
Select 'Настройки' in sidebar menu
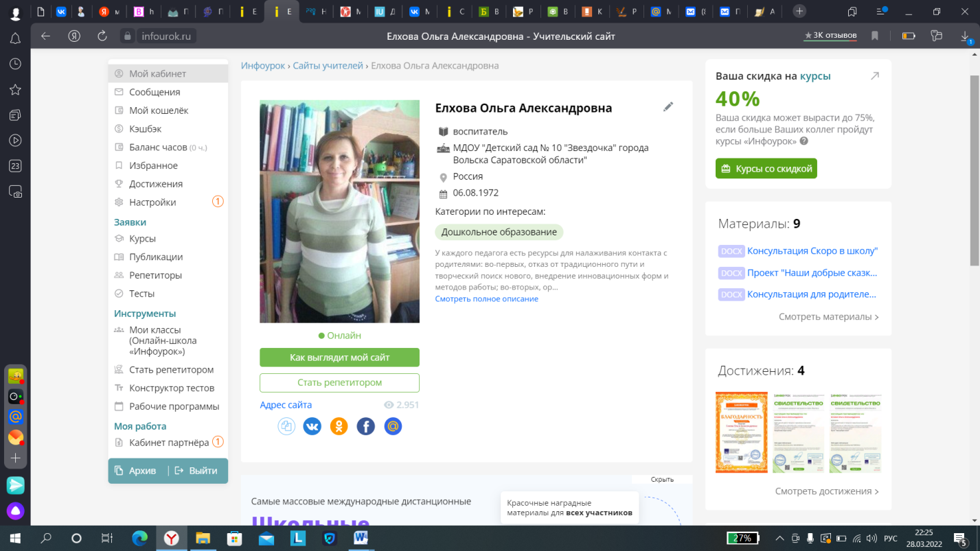(x=152, y=202)
